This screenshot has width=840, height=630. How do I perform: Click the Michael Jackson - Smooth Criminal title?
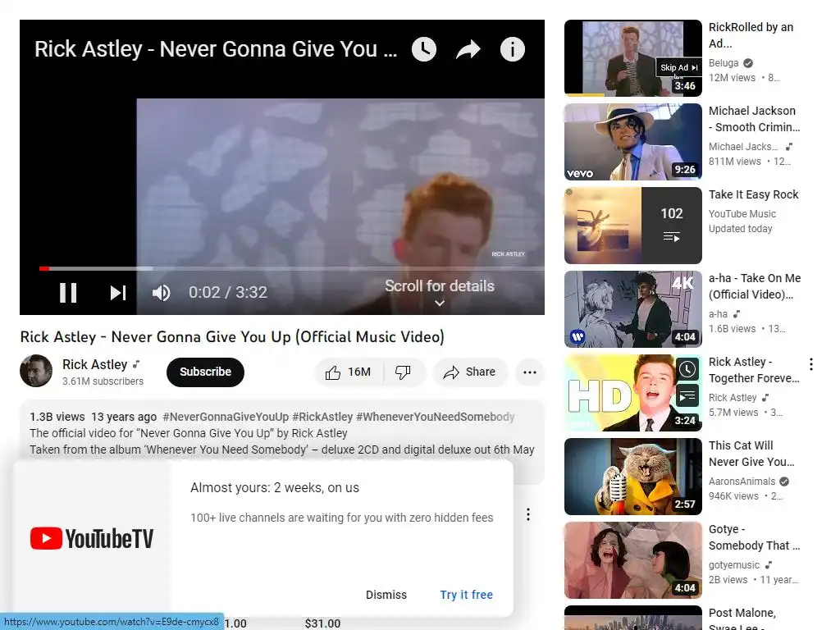(755, 119)
